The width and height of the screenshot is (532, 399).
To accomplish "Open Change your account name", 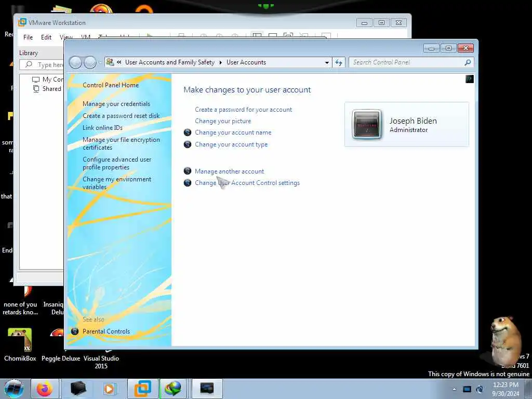I will pyautogui.click(x=233, y=132).
